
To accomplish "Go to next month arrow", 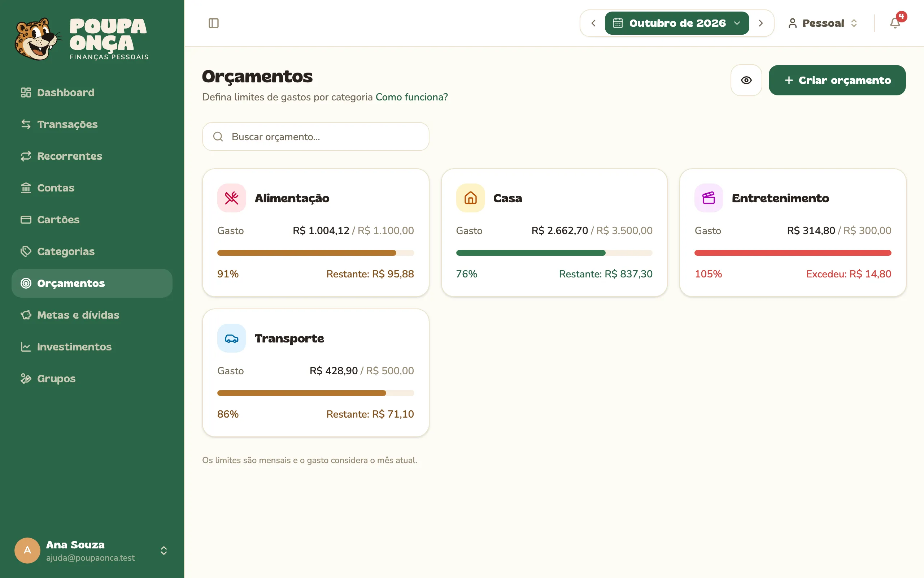I will click(760, 23).
